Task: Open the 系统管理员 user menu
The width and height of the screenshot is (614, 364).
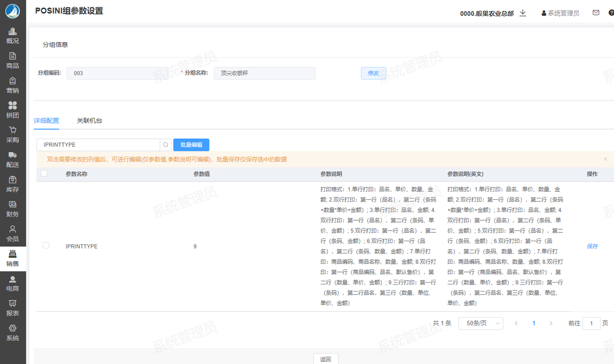Action: point(560,13)
